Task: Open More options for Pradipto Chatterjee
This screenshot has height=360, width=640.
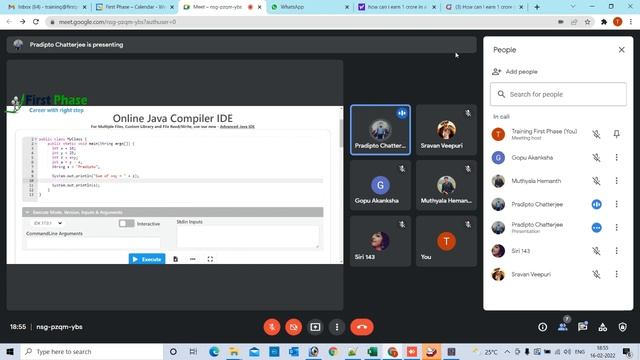Action: click(617, 204)
